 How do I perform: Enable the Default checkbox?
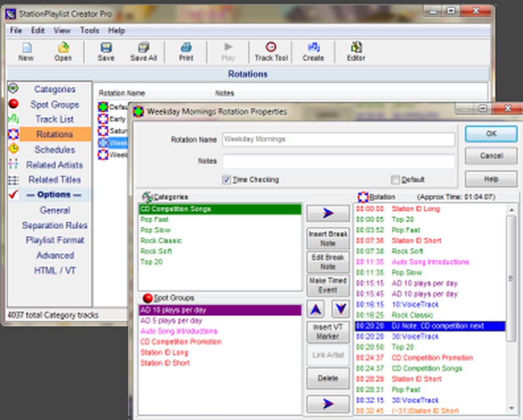coord(395,180)
